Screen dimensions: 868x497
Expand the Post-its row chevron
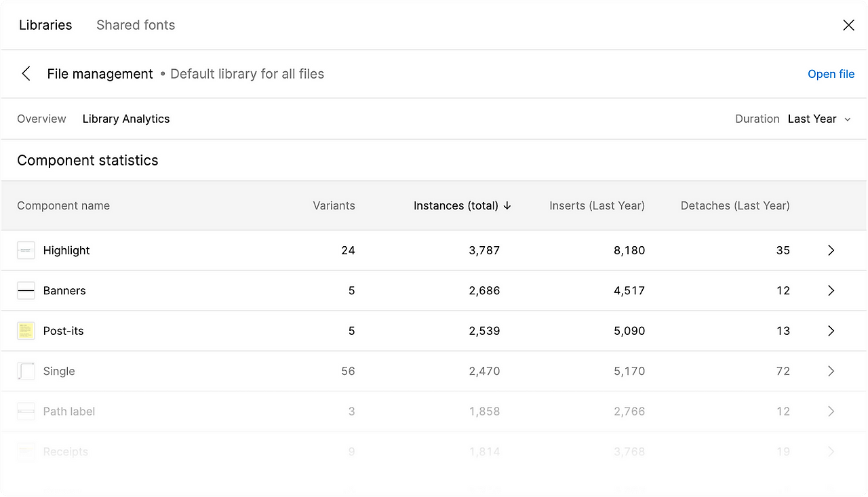pyautogui.click(x=831, y=331)
